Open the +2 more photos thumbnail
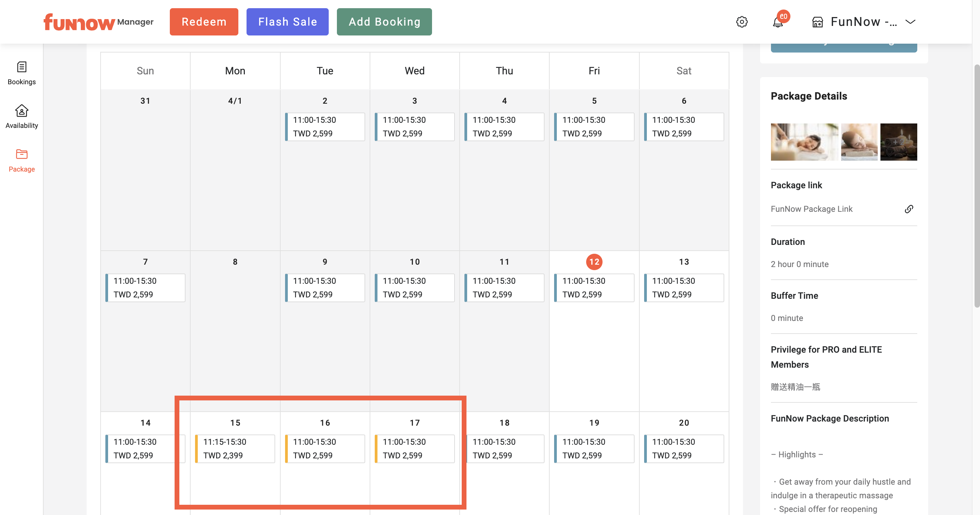The height and width of the screenshot is (515, 980). [x=898, y=142]
